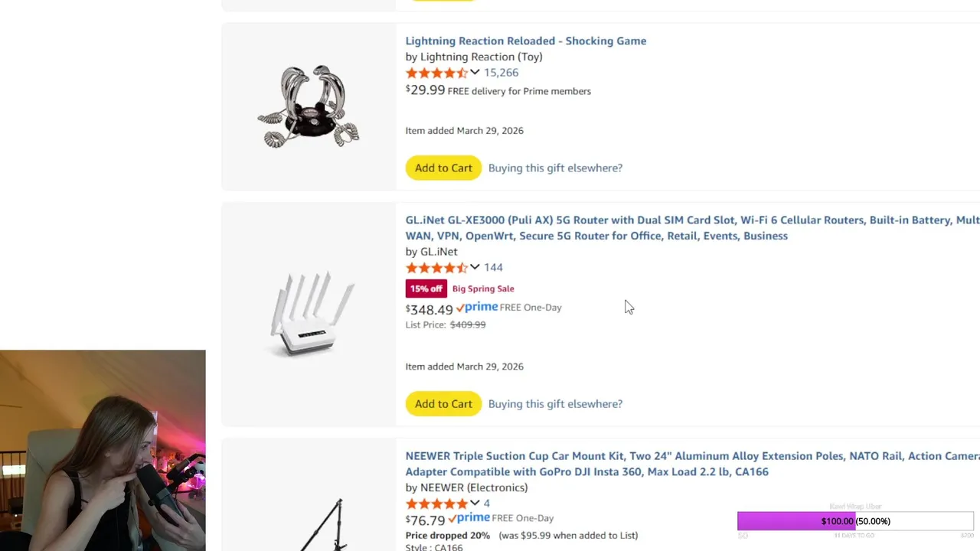The height and width of the screenshot is (551, 980).
Task: Click the purple $100.00 goal progress bar
Action: pos(796,521)
